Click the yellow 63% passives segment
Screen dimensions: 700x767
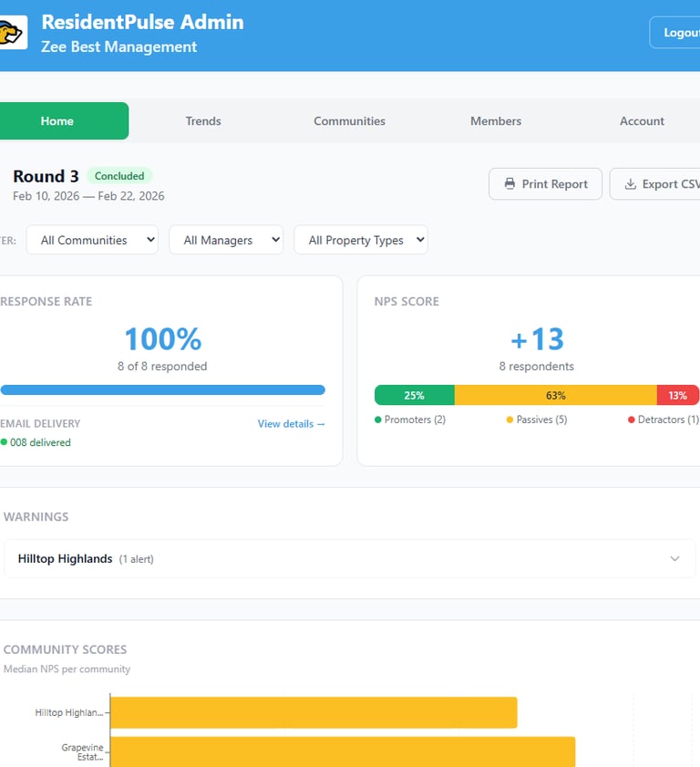(x=556, y=395)
